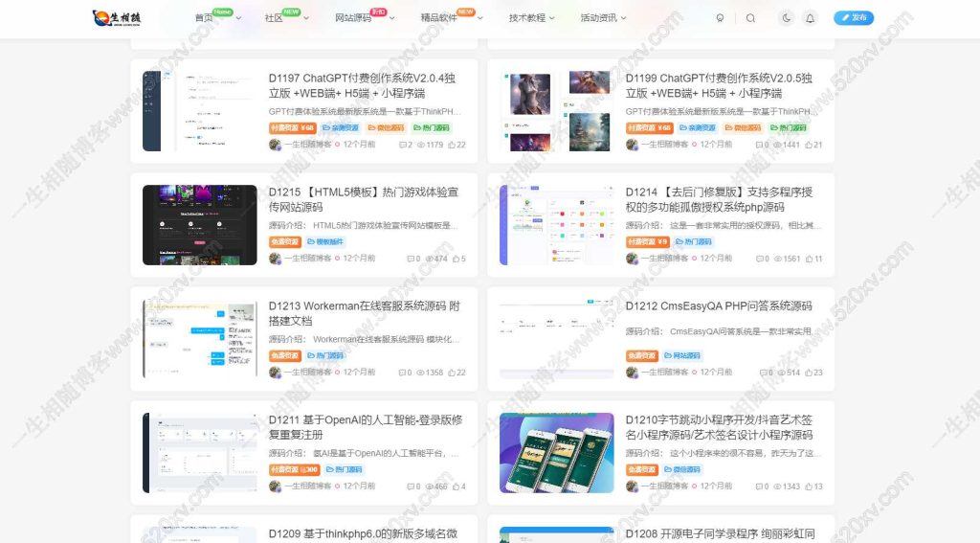
Task: Click the like thumbs-up on D1197 post
Action: (x=452, y=145)
